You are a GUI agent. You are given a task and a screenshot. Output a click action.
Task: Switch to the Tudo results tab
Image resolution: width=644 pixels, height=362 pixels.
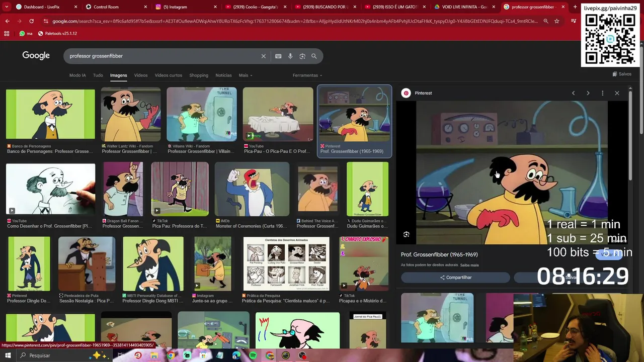point(98,75)
